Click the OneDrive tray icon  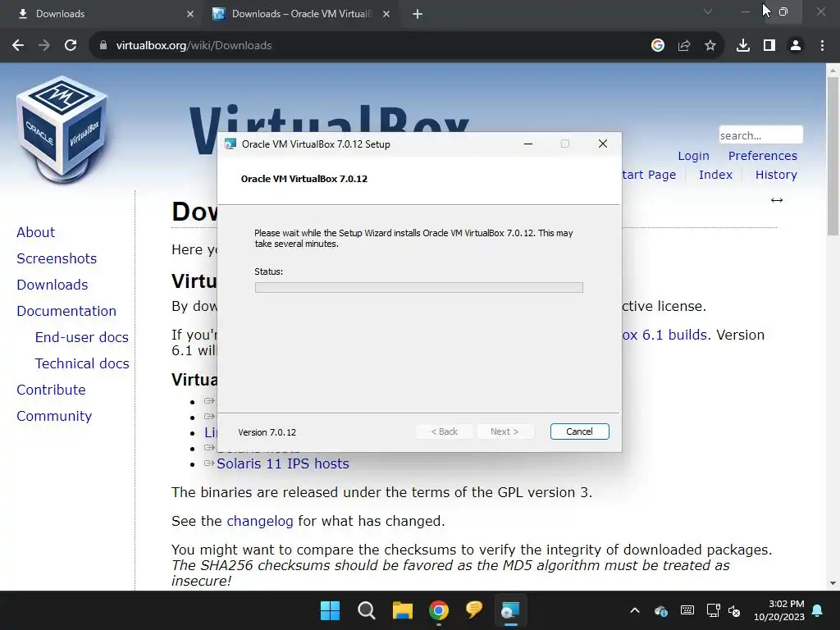(661, 610)
